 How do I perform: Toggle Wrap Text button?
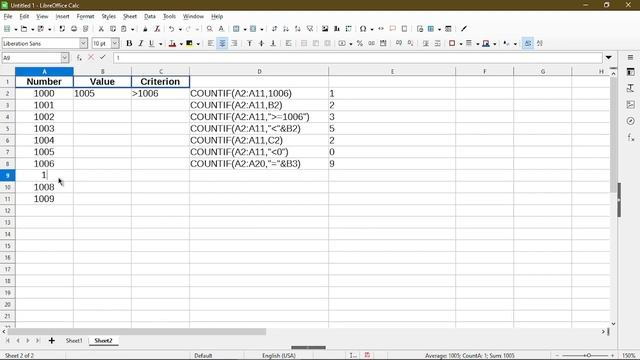click(x=289, y=43)
